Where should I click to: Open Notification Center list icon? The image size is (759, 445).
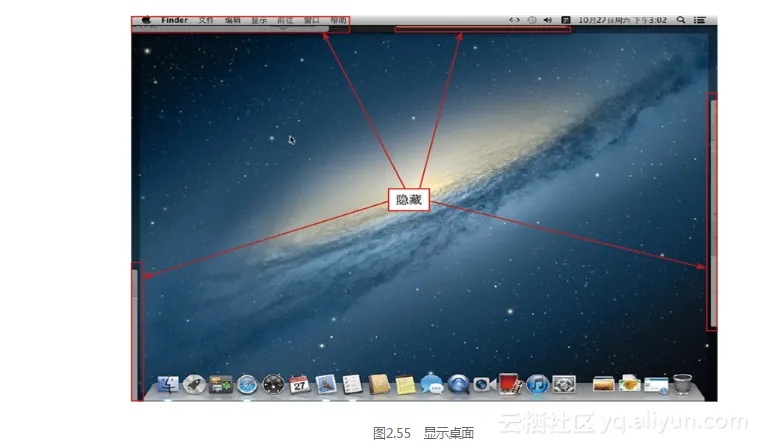tap(699, 20)
